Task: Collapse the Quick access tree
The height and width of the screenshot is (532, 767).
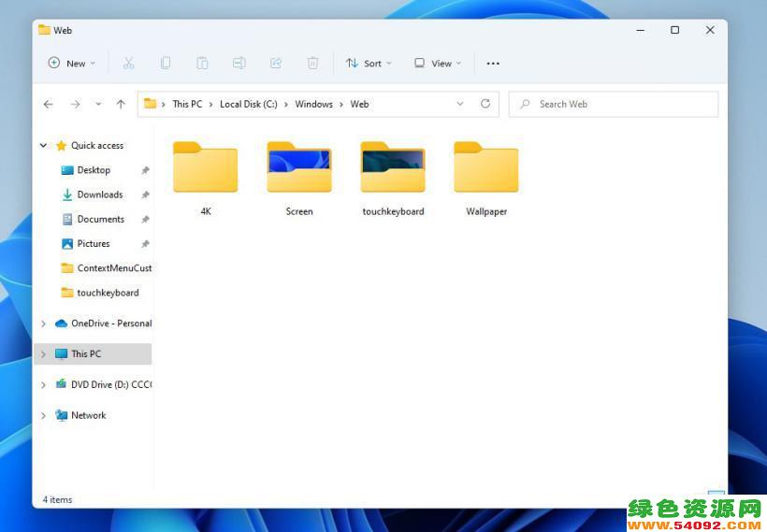Action: point(44,145)
